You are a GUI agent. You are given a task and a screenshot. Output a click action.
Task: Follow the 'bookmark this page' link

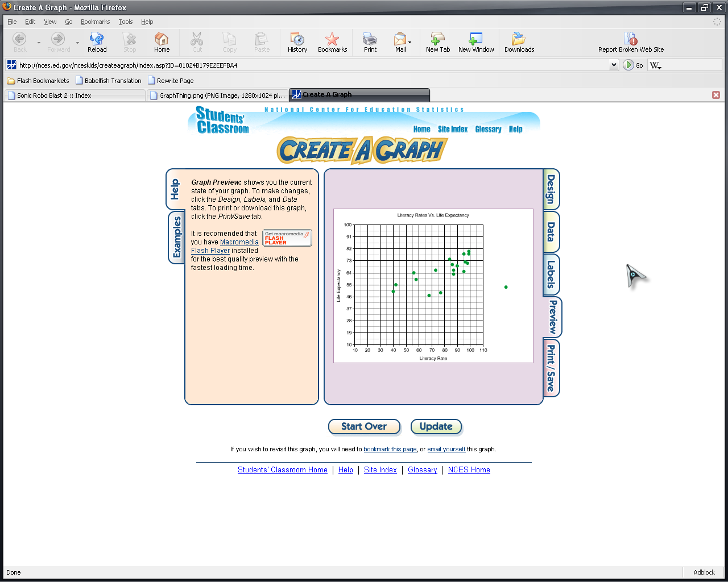[390, 449]
